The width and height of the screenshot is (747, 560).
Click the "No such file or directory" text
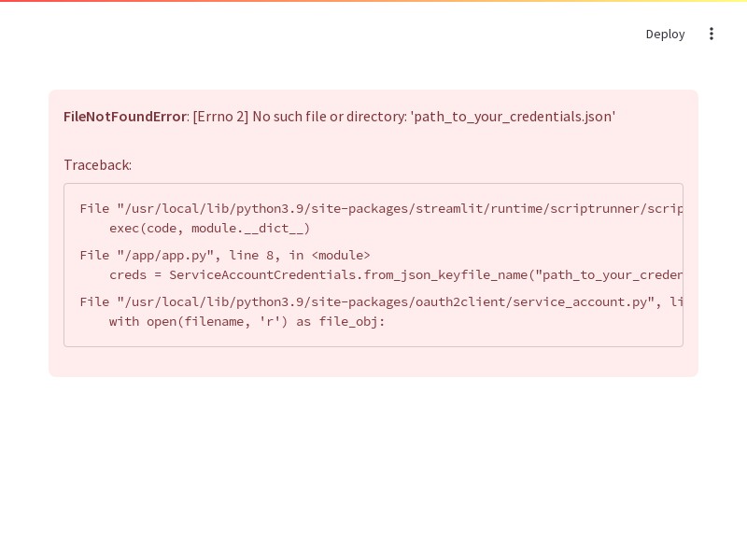click(330, 117)
